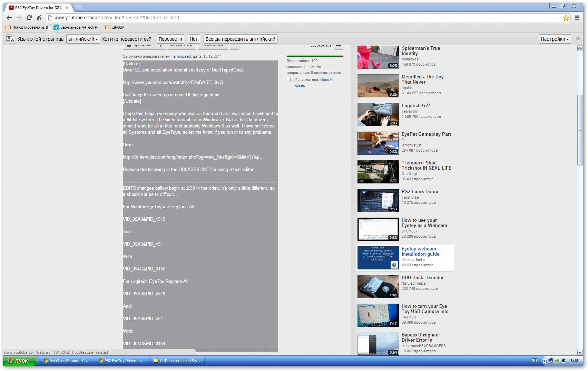Open the Logitech G27 video title
The width and height of the screenshot is (588, 371).
tap(416, 105)
